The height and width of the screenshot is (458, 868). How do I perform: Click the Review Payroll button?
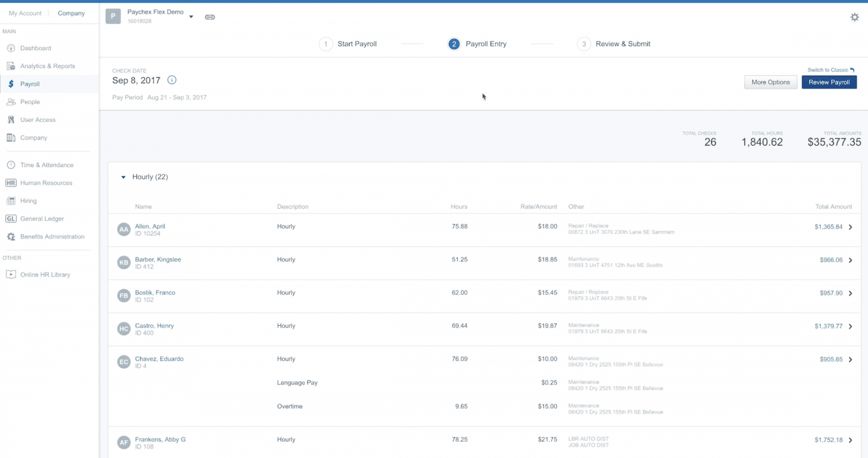[829, 82]
